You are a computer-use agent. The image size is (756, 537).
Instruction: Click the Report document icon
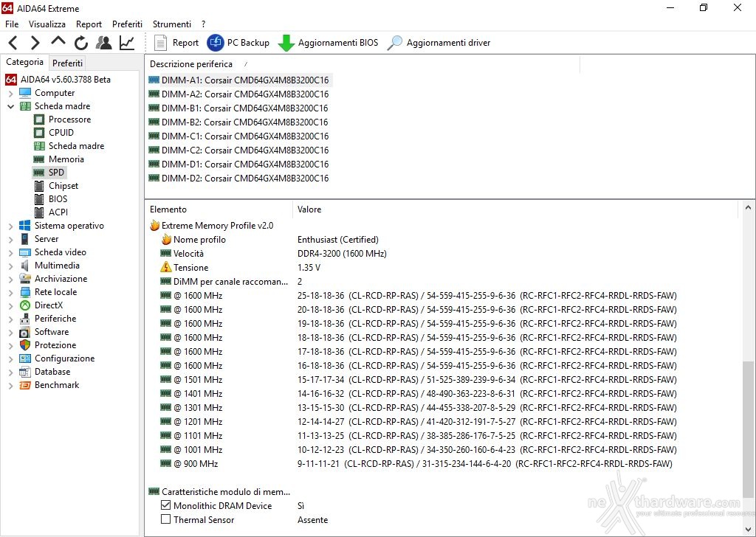160,43
